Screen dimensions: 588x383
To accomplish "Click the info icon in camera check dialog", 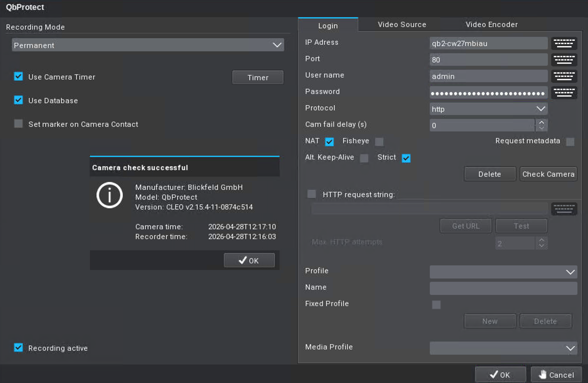I will pyautogui.click(x=110, y=195).
